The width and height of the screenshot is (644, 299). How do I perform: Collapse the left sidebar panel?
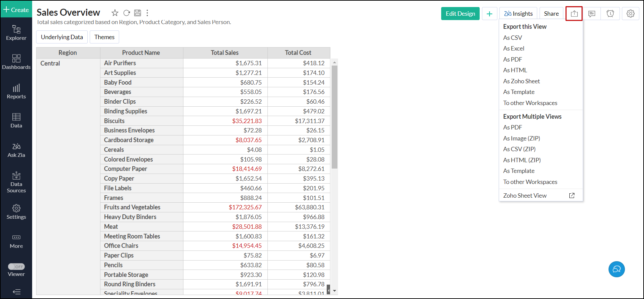tap(16, 292)
